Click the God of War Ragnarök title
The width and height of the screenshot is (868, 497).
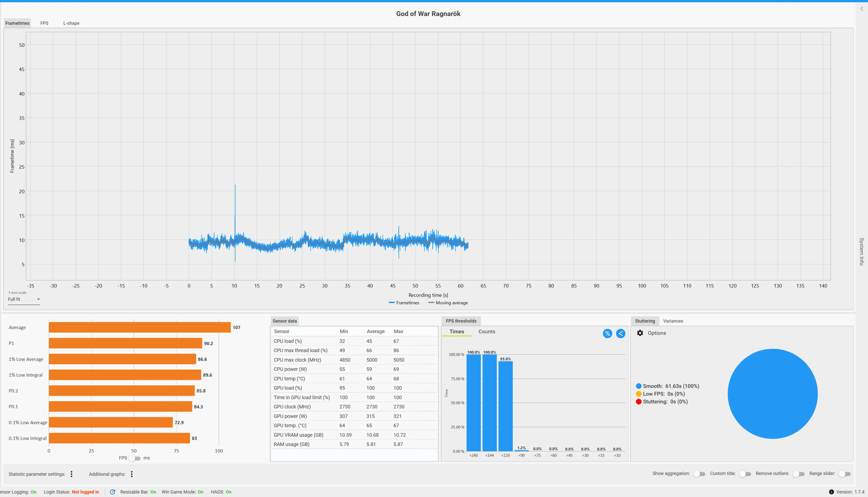click(x=428, y=14)
